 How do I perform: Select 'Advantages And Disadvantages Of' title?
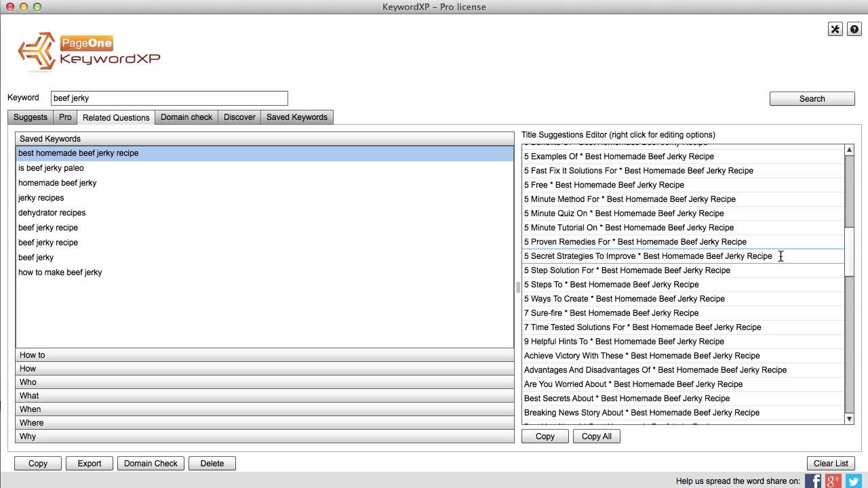point(683,370)
